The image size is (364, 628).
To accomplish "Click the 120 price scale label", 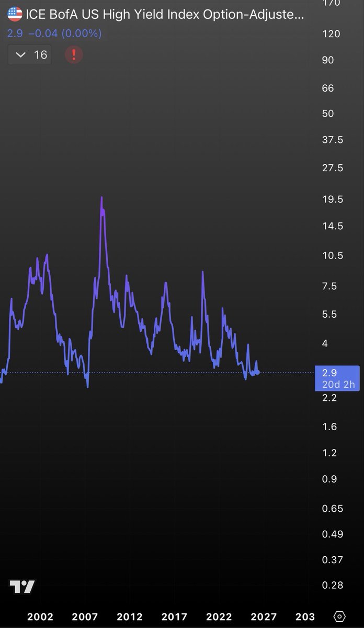I will [x=332, y=33].
